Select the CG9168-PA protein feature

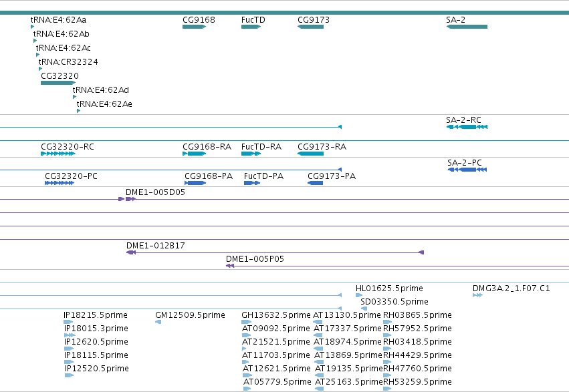tap(195, 183)
